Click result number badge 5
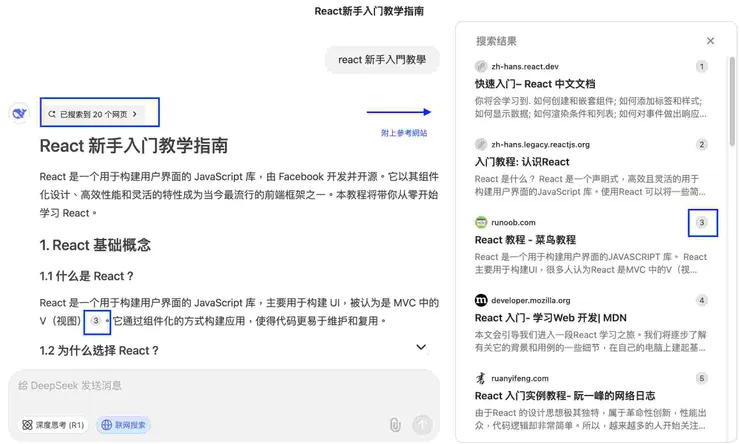The height and width of the screenshot is (444, 740). tap(702, 378)
